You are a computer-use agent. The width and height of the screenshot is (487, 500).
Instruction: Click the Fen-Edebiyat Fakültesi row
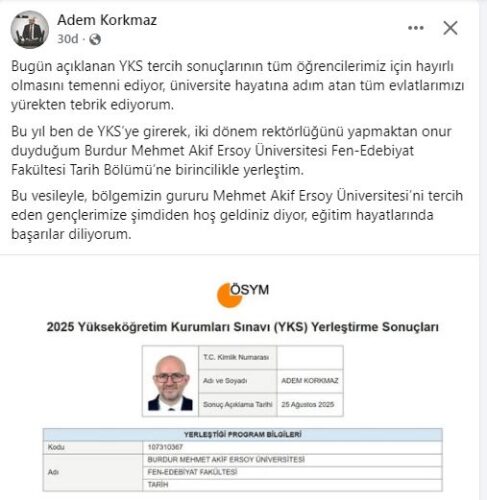[292, 472]
